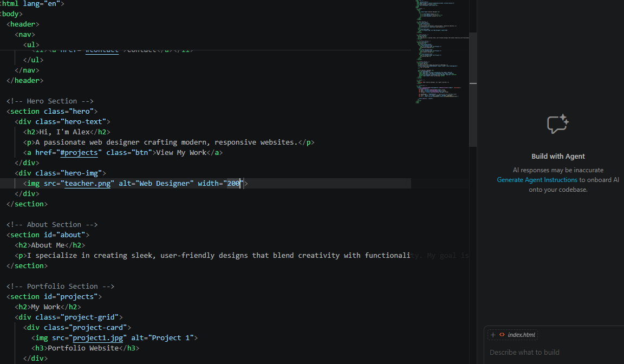Viewport: 624px width, 364px height.
Task: Jump to the sticky <body> line
Action: tap(11, 14)
